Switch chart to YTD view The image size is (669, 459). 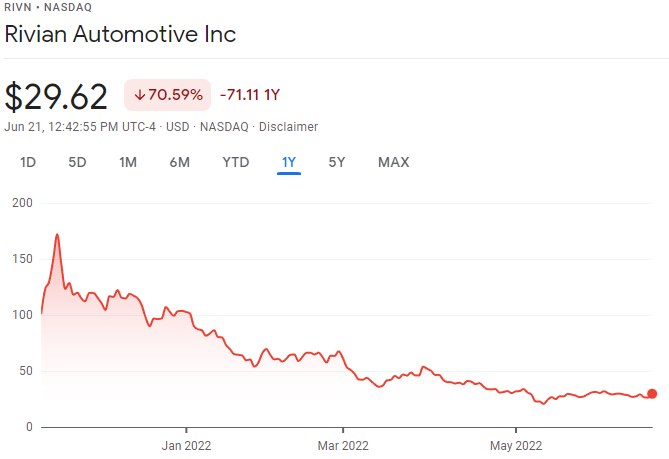point(236,162)
